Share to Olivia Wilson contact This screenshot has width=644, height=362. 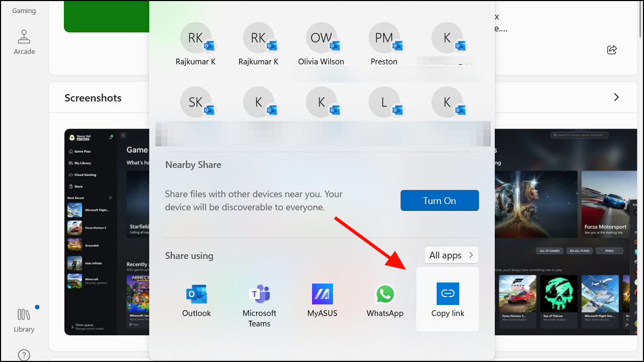coord(321,44)
